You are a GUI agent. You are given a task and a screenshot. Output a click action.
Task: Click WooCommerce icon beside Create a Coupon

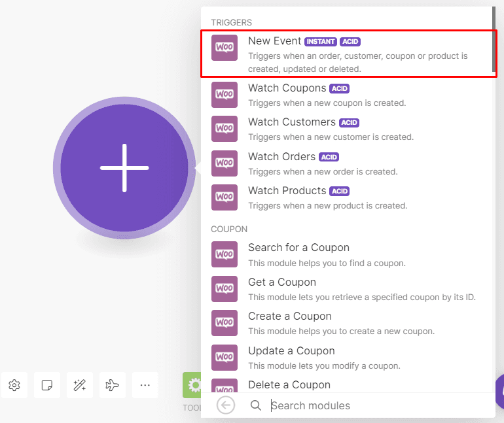click(225, 322)
